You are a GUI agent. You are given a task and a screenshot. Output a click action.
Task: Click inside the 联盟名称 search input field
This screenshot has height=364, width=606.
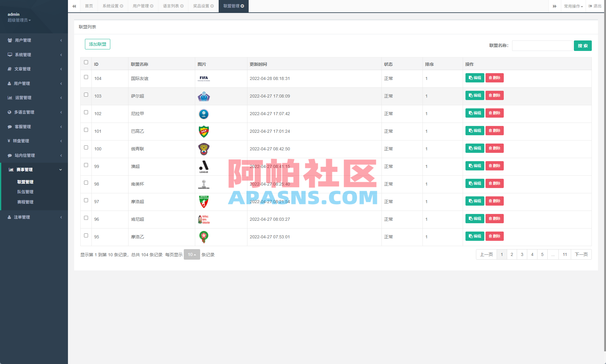tap(542, 45)
